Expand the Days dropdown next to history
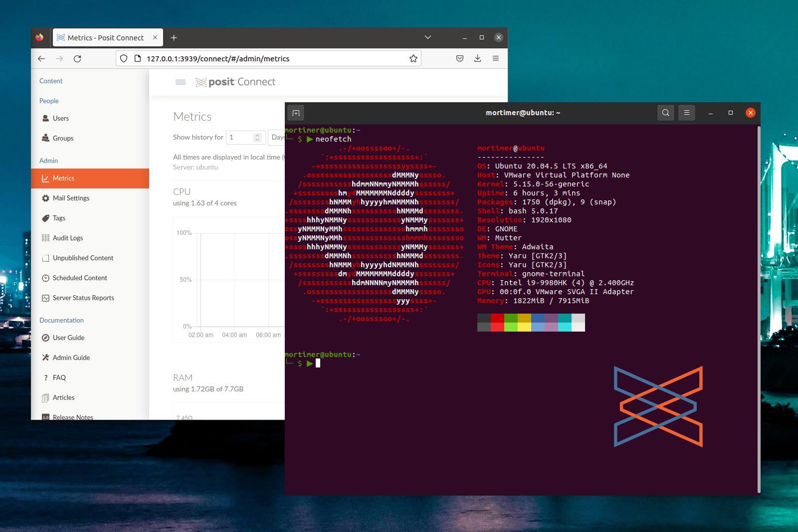798x532 pixels. [x=278, y=137]
